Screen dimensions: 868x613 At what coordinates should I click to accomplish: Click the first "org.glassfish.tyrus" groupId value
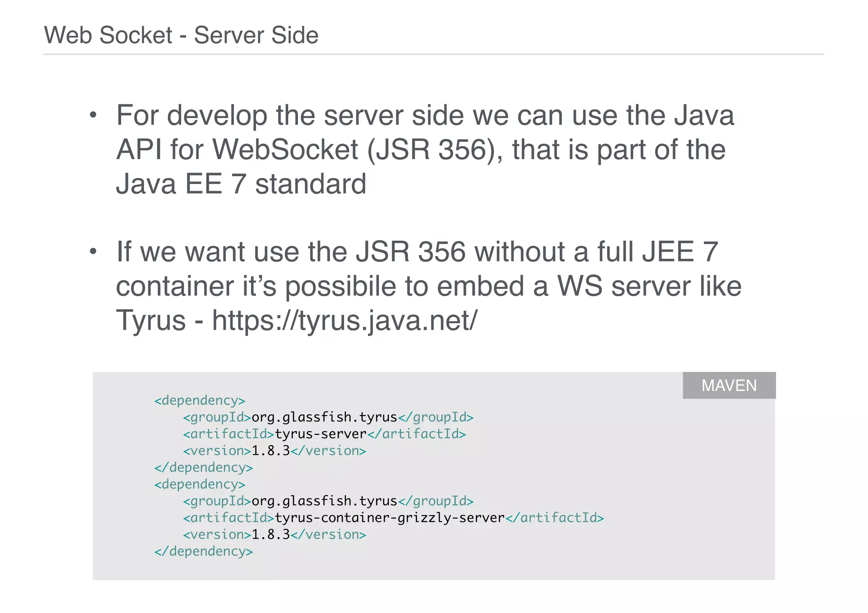coord(324,418)
